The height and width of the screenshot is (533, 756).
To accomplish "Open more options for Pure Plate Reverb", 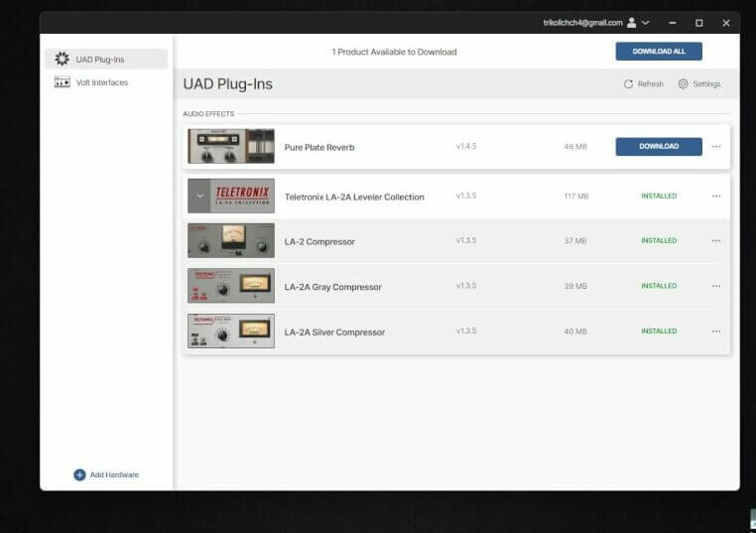I will [716, 147].
